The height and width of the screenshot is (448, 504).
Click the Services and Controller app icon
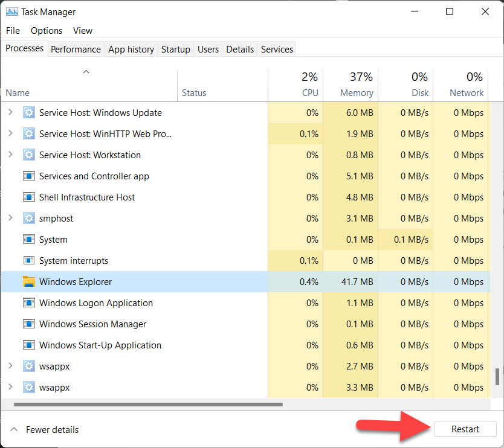[29, 176]
